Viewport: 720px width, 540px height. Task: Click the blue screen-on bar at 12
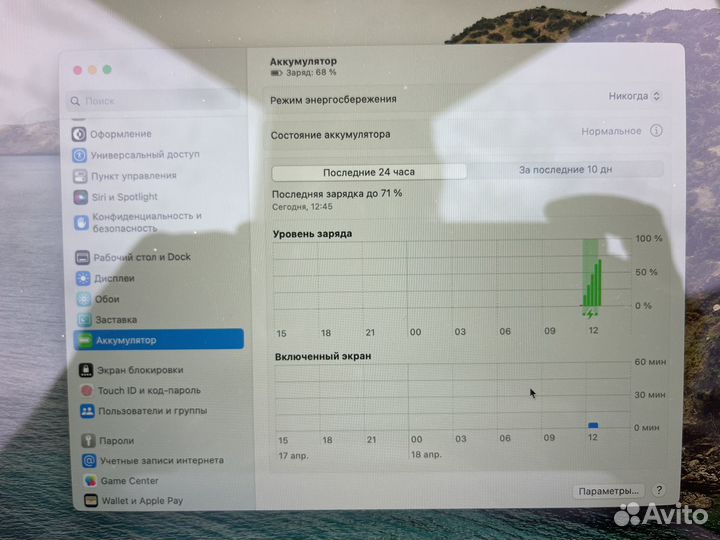(x=593, y=425)
